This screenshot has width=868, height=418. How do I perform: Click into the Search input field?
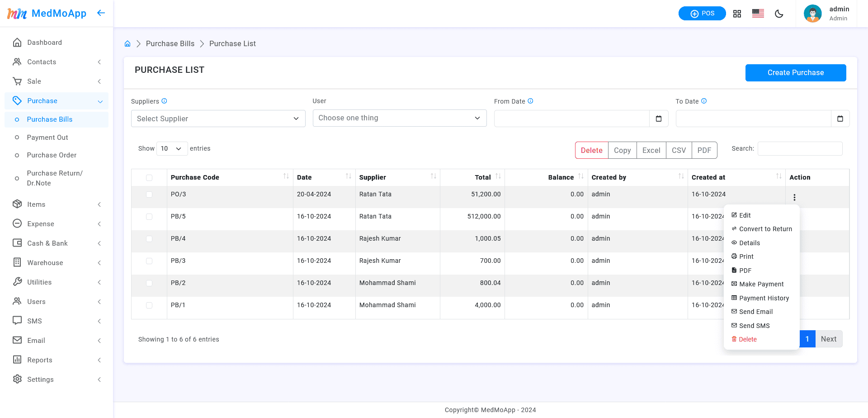click(x=800, y=149)
